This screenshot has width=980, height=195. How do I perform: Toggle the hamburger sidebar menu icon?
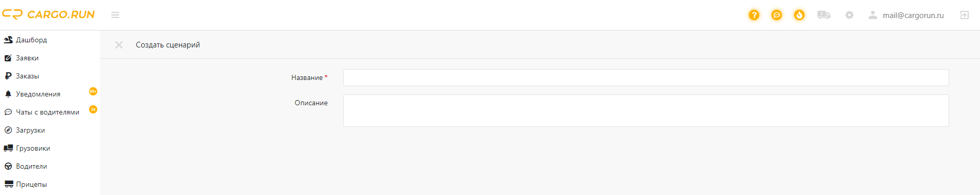pyautogui.click(x=115, y=15)
